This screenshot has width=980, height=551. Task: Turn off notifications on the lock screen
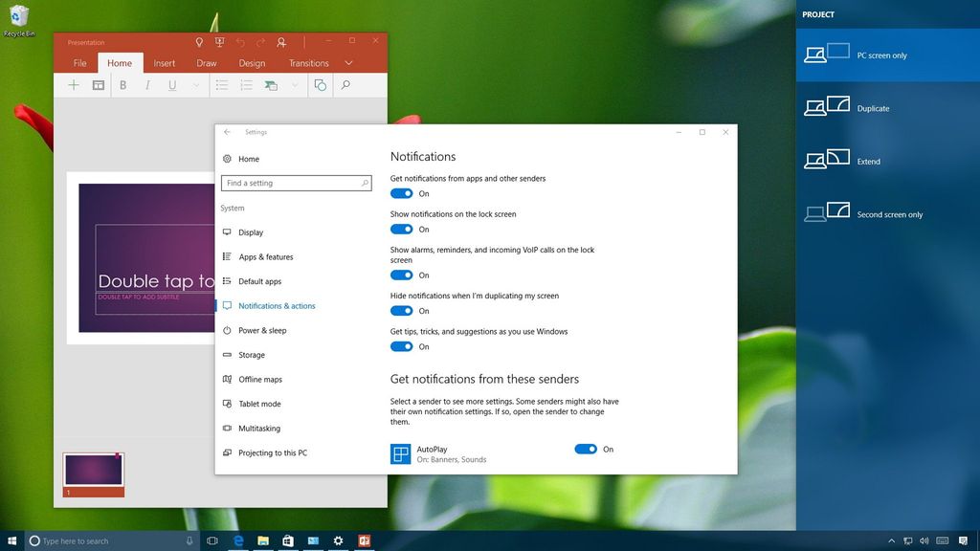[x=401, y=229]
